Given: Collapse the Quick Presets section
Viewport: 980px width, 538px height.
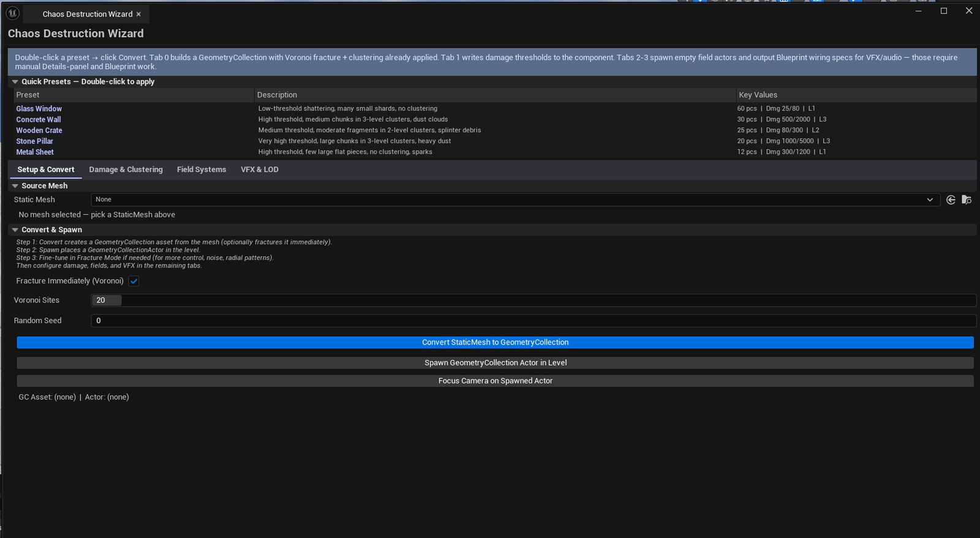Looking at the screenshot, I should (15, 81).
